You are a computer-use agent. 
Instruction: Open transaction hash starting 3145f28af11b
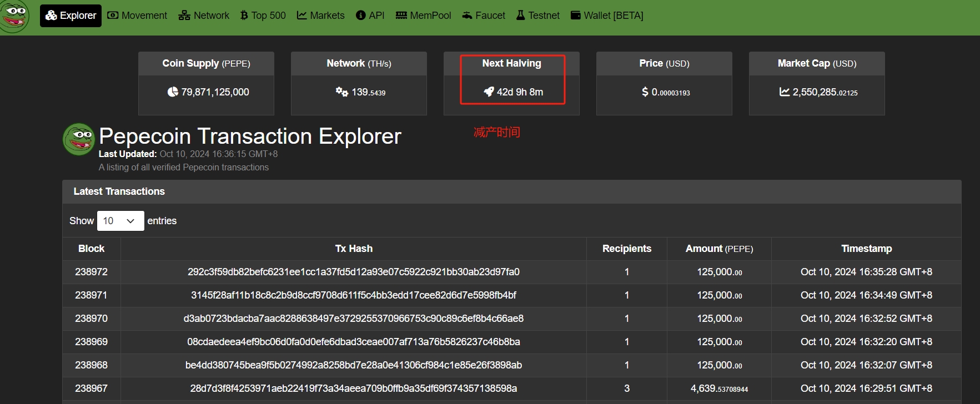tap(354, 295)
